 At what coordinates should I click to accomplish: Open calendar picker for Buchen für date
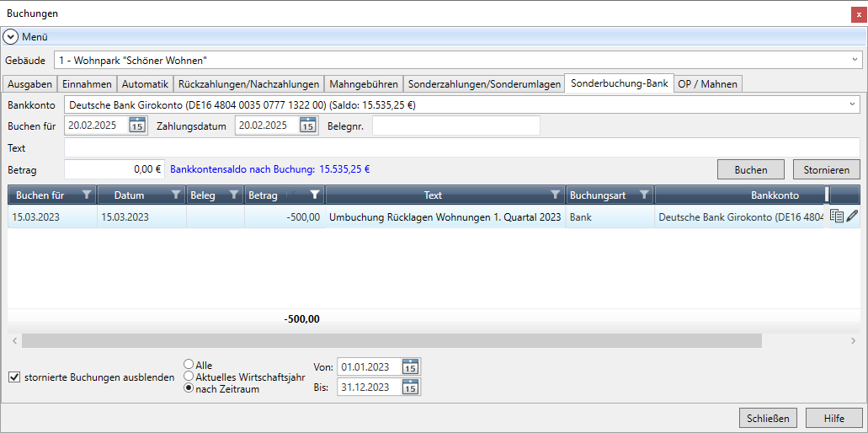137,126
